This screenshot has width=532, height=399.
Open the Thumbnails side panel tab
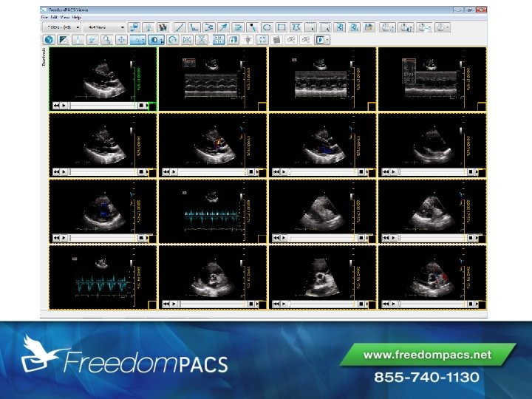[x=44, y=57]
